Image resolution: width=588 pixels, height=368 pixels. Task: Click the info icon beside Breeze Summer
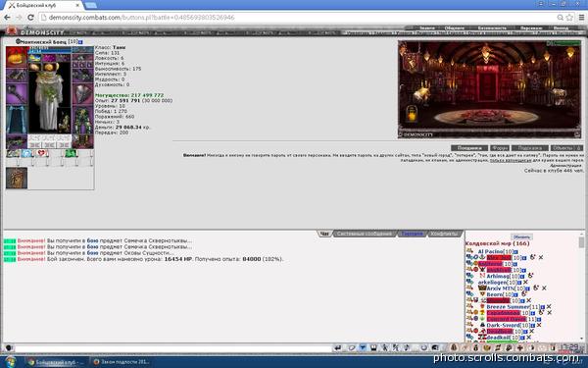pos(543,307)
